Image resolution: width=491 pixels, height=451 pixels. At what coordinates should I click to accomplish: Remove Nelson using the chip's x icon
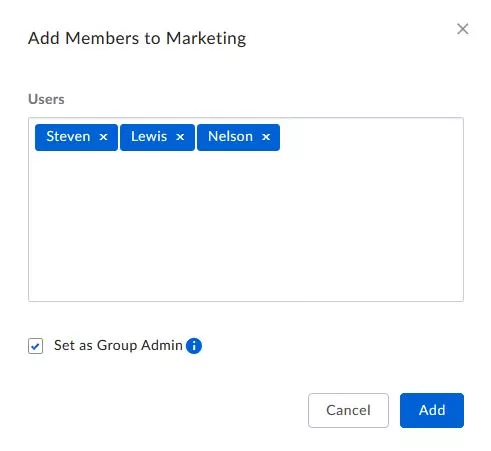(x=266, y=137)
